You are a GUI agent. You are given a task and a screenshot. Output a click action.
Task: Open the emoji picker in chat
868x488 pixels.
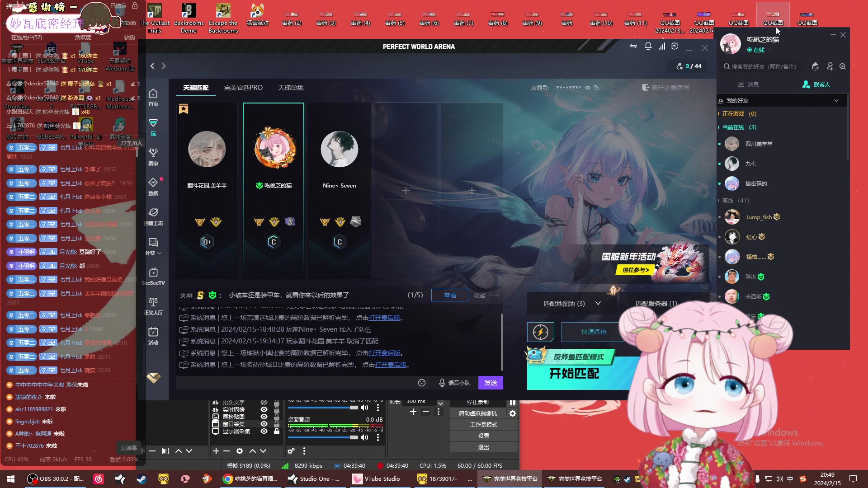(x=422, y=383)
